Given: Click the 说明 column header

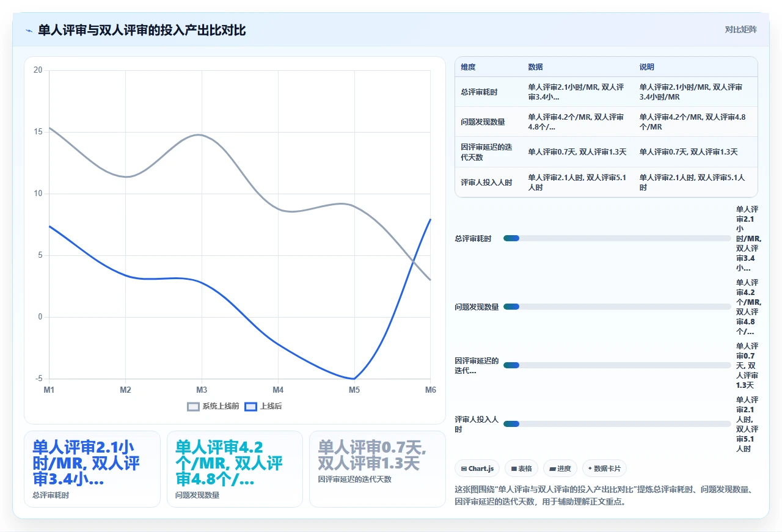Looking at the screenshot, I should (647, 67).
